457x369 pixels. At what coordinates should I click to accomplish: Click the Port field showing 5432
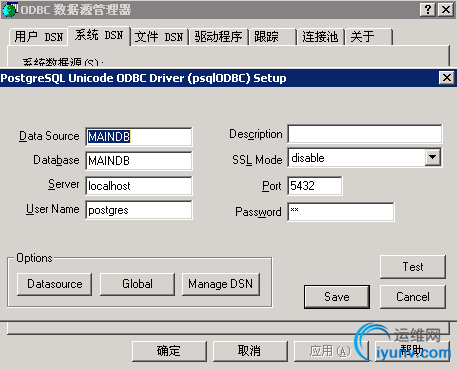tap(315, 186)
